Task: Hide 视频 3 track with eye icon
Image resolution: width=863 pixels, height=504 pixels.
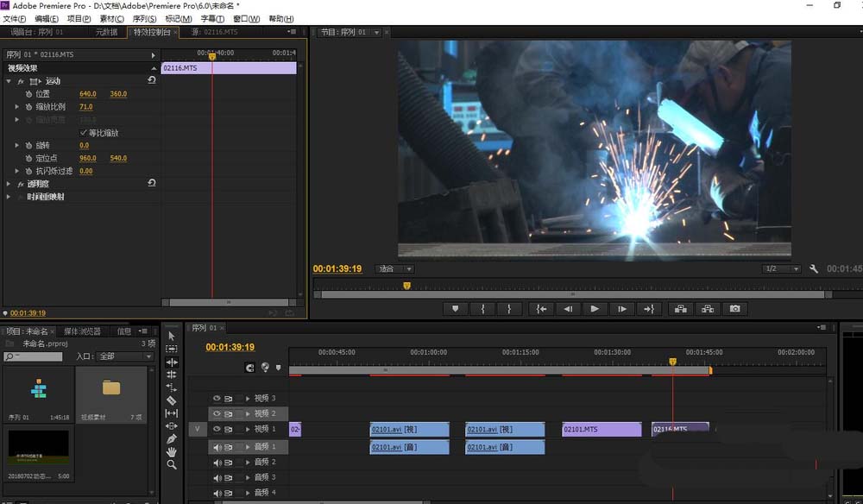Action: pos(217,398)
